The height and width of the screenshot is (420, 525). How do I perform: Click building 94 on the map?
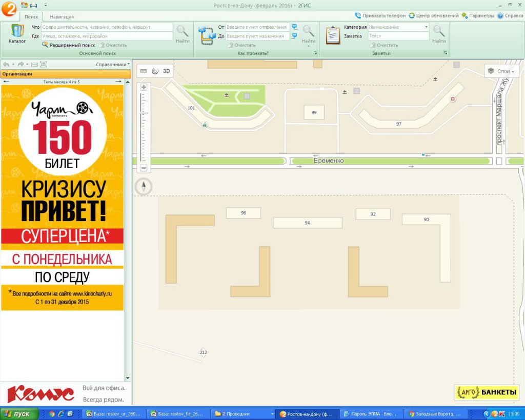click(x=308, y=223)
